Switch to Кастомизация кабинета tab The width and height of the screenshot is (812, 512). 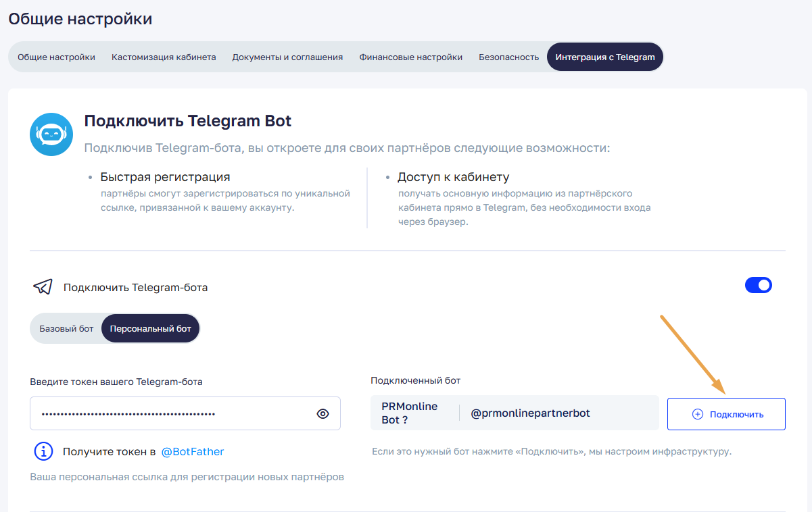click(x=164, y=57)
